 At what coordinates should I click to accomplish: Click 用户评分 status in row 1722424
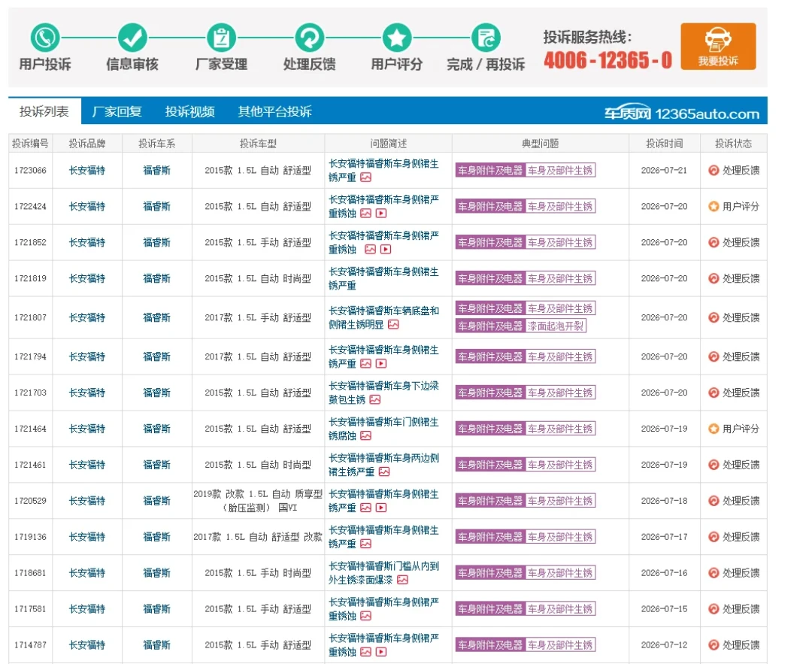point(734,206)
